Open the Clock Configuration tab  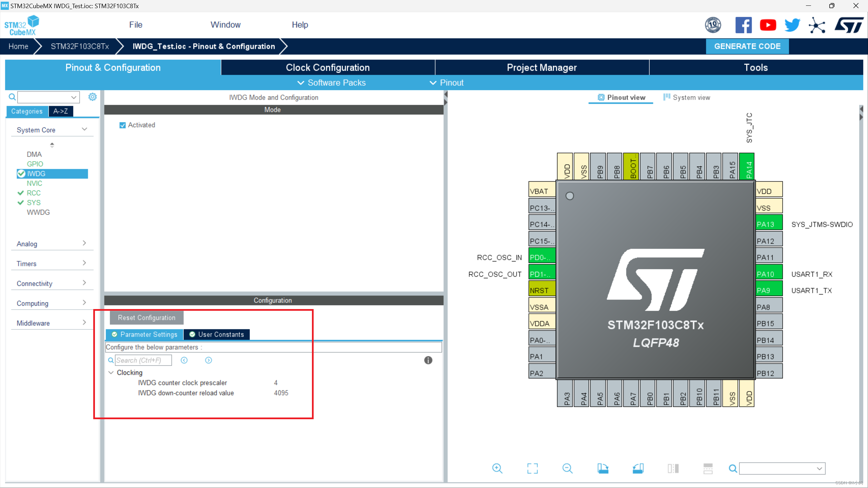tap(327, 67)
